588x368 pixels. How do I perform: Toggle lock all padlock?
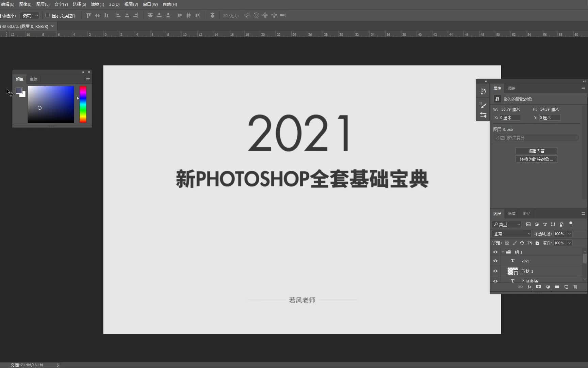(537, 243)
